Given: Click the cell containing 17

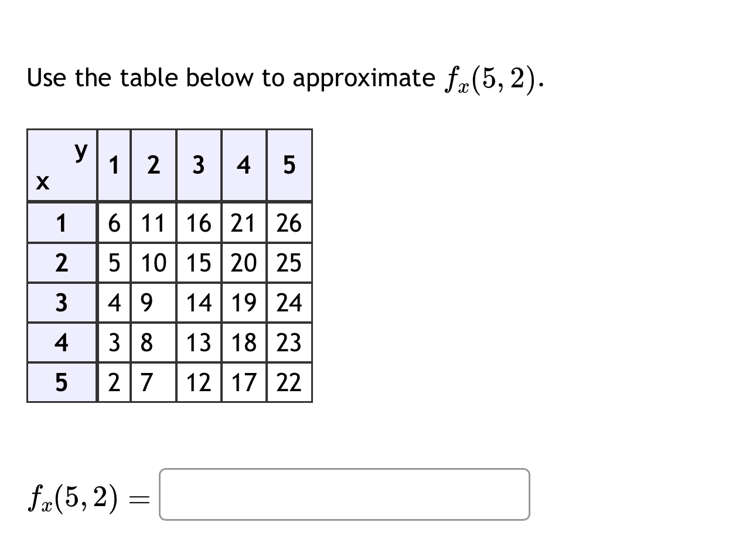Looking at the screenshot, I should 244,383.
